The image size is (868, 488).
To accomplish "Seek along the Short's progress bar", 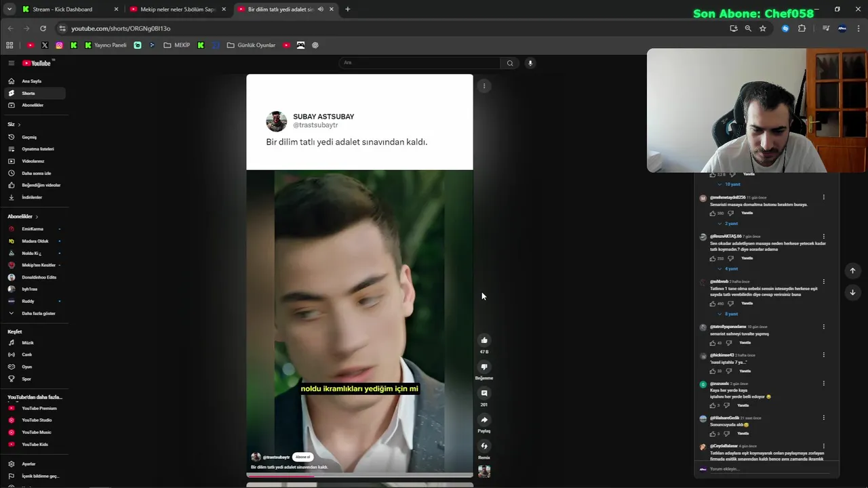I will point(359,475).
